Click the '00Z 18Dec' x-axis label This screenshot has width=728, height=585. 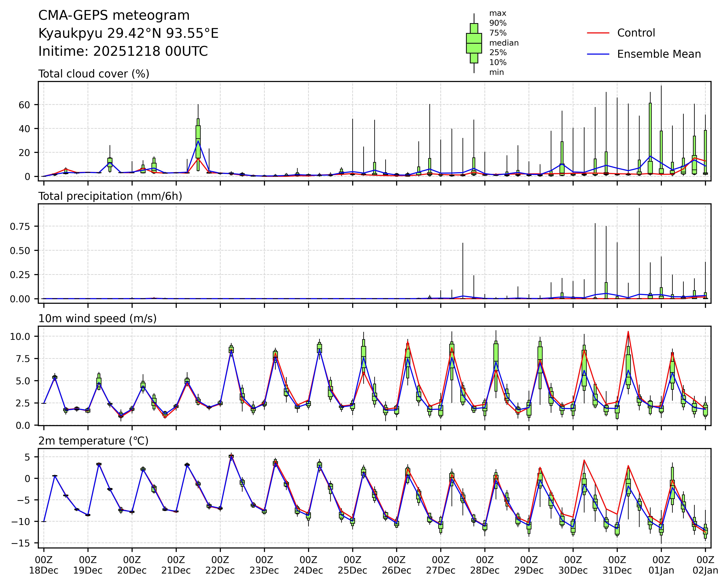[43, 565]
